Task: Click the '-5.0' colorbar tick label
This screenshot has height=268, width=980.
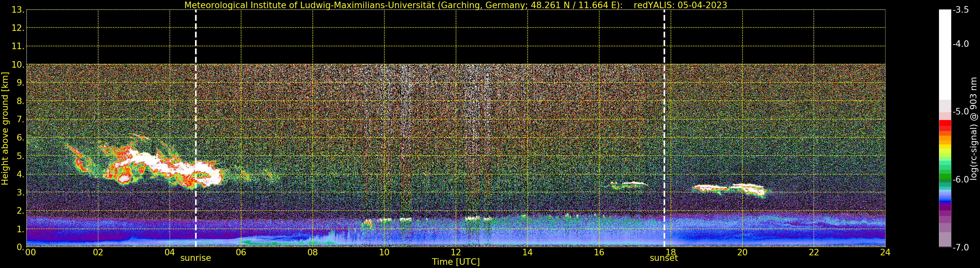Action: pyautogui.click(x=961, y=112)
